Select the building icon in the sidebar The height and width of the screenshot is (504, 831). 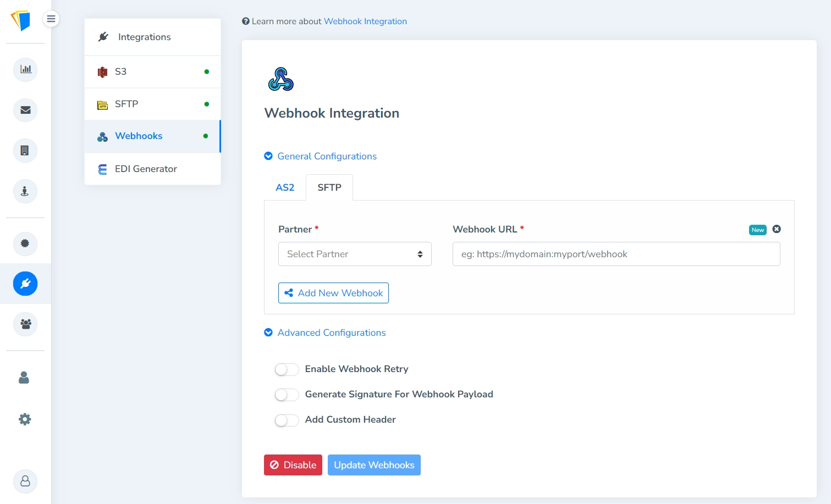25,150
